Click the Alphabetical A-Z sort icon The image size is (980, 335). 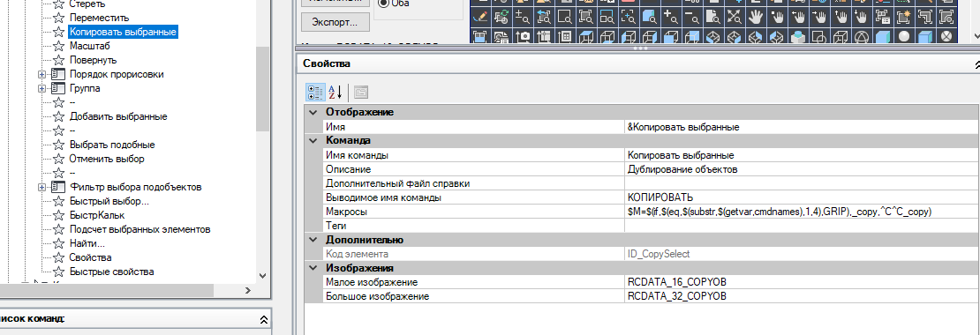pos(335,93)
